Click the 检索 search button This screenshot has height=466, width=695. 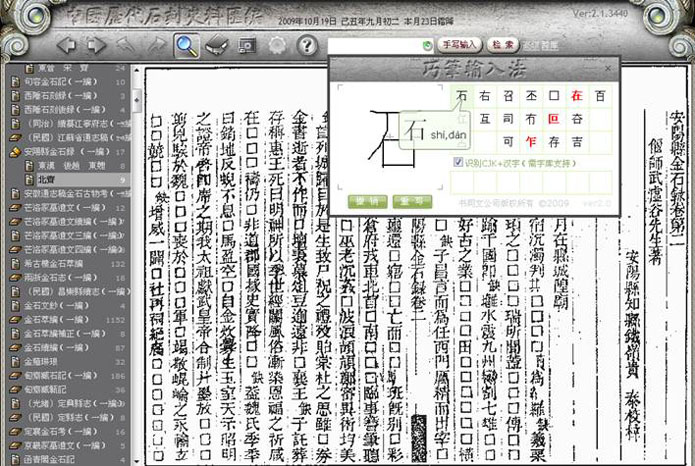503,45
